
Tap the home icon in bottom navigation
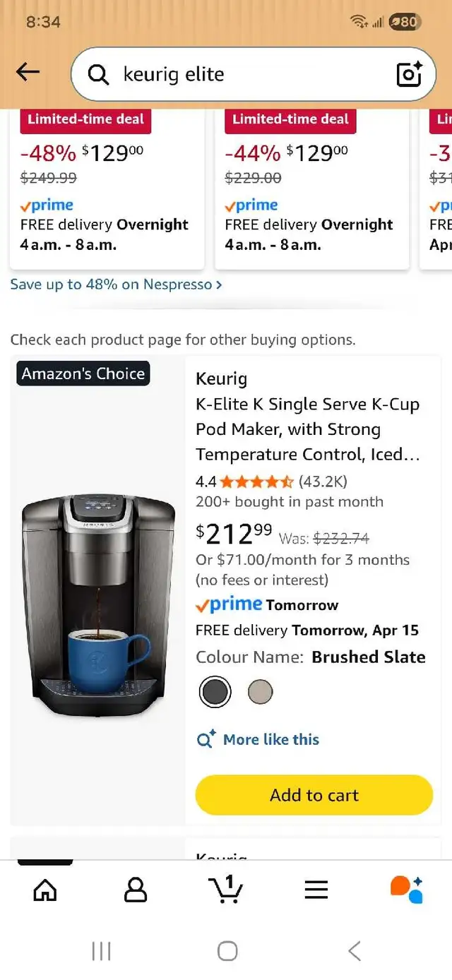point(45,890)
